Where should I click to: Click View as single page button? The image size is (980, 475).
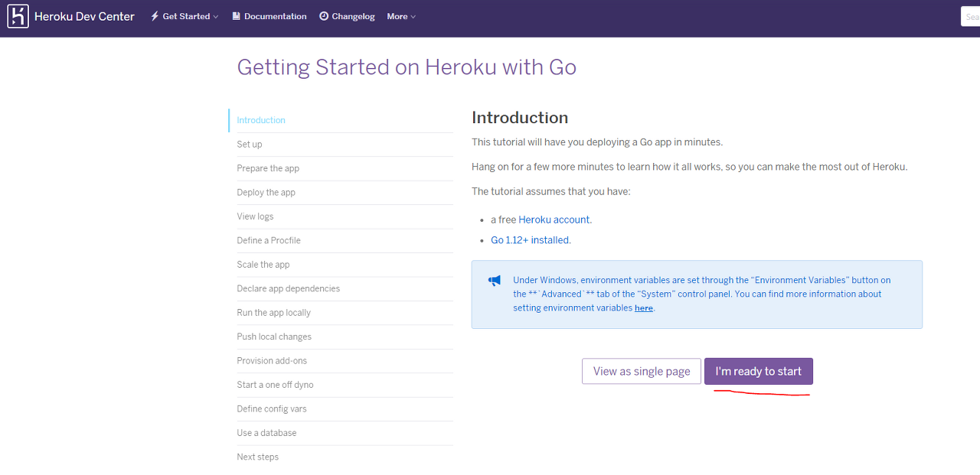pyautogui.click(x=642, y=371)
